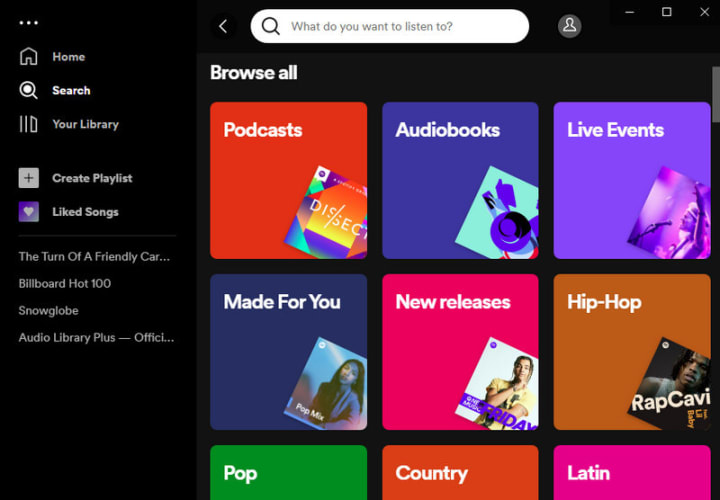The image size is (720, 500).
Task: Click the Pop Mix cover art
Action: [330, 385]
